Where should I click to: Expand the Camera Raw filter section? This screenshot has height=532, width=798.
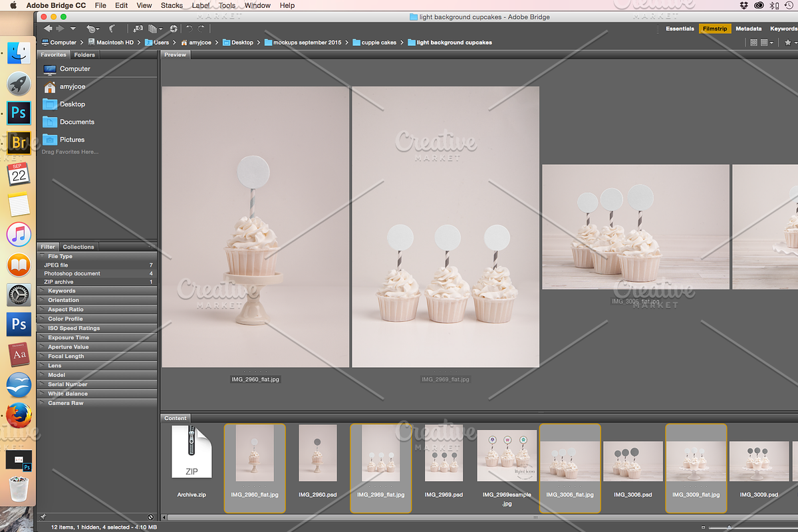pyautogui.click(x=97, y=403)
